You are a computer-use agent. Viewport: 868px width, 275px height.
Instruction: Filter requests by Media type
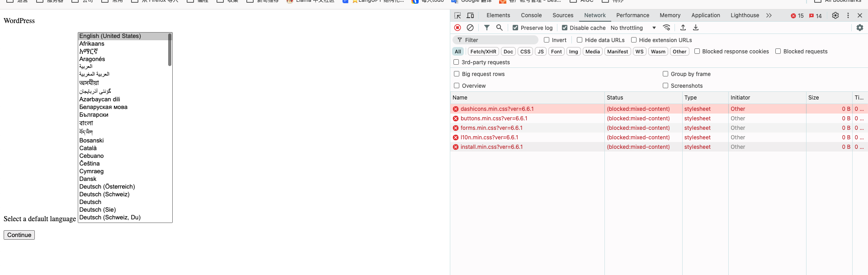pos(593,52)
